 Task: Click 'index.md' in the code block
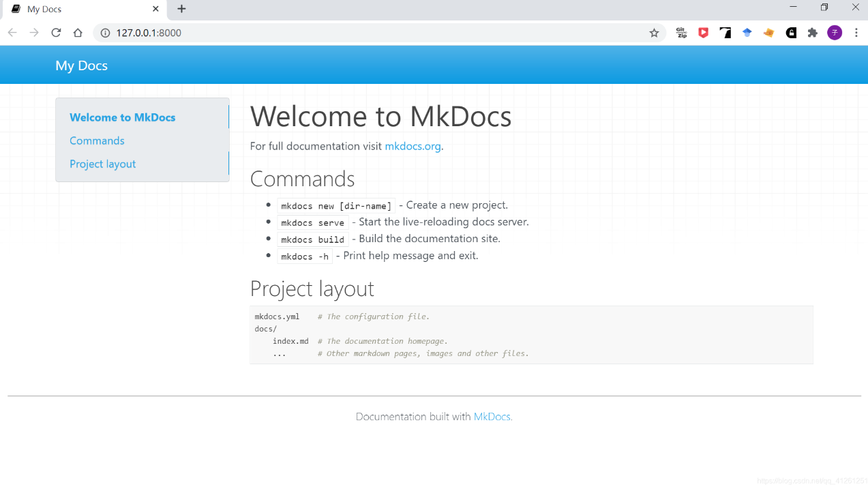click(290, 341)
